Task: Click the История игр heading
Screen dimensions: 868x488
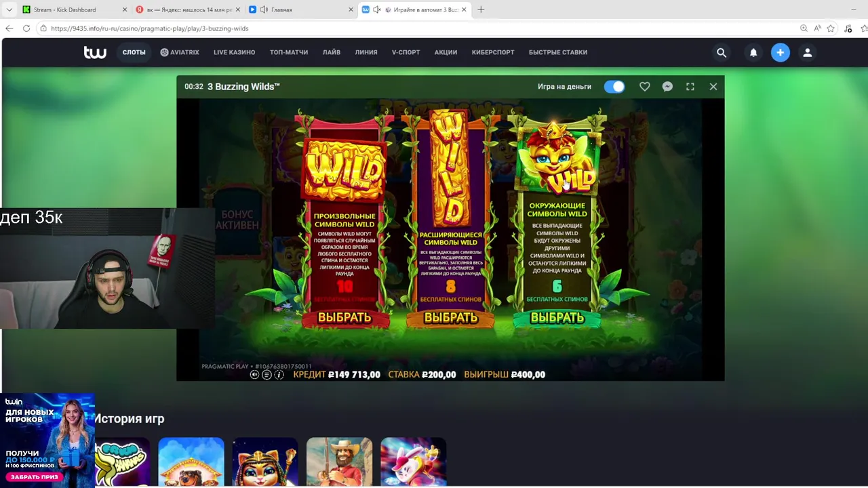Action: pyautogui.click(x=129, y=419)
